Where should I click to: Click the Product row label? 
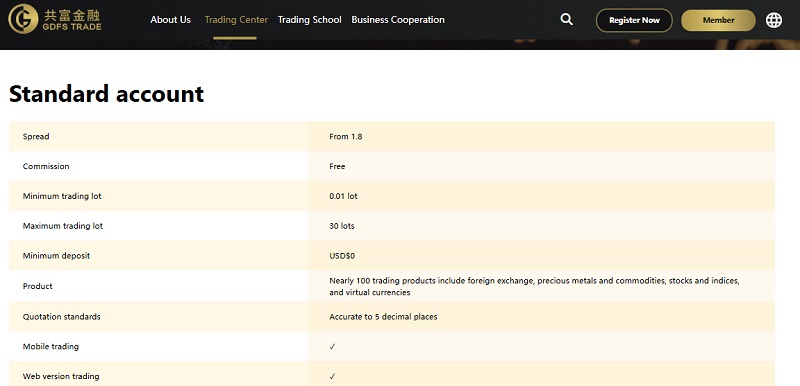pyautogui.click(x=37, y=286)
